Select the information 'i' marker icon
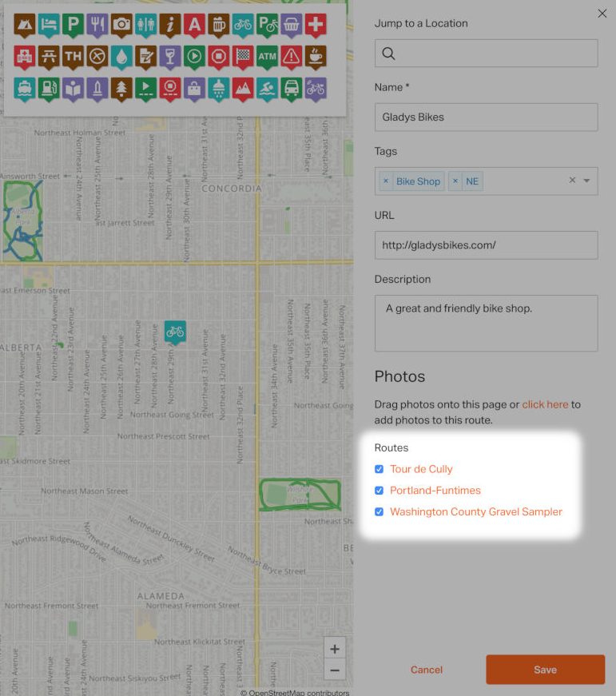Image resolution: width=616 pixels, height=696 pixels. [x=170, y=25]
